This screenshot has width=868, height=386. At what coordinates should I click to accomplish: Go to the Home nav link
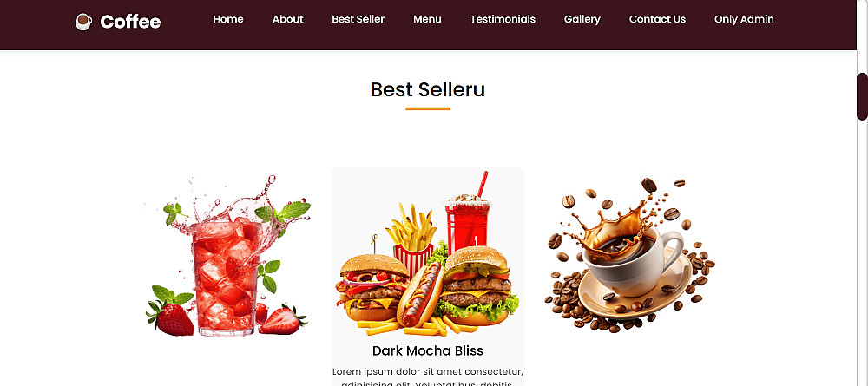coord(228,19)
